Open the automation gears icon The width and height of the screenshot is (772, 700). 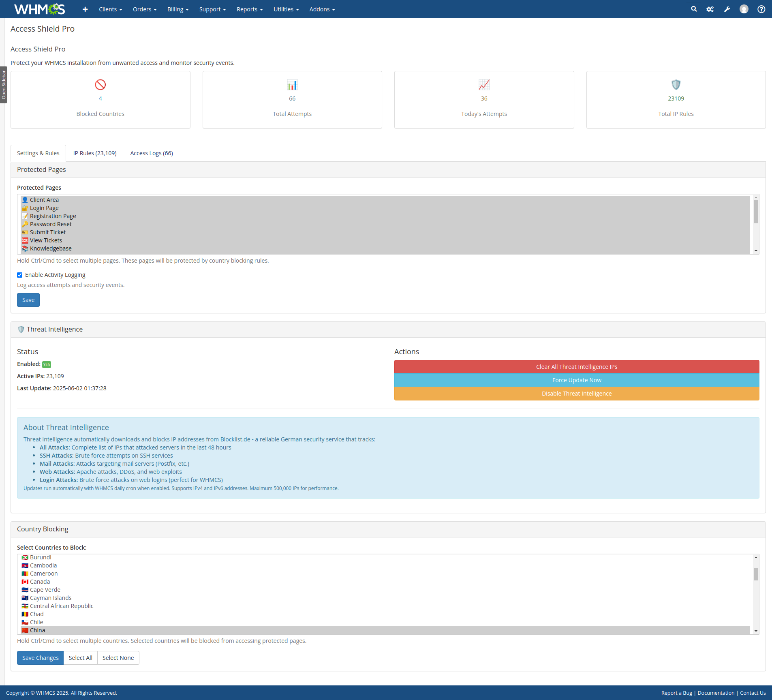pyautogui.click(x=710, y=9)
